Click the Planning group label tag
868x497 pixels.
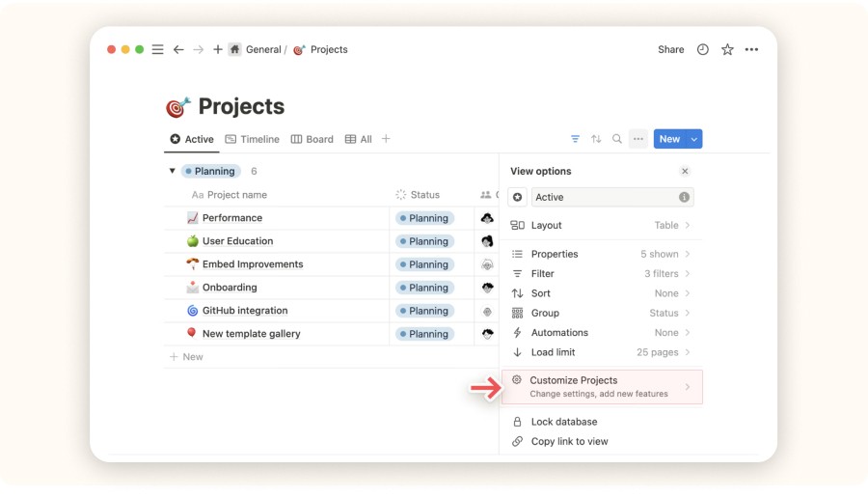211,171
